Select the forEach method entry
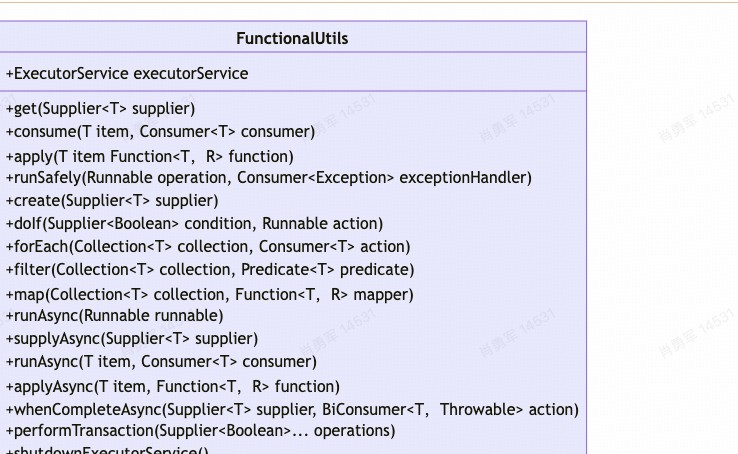This screenshot has width=738, height=454. 208,247
